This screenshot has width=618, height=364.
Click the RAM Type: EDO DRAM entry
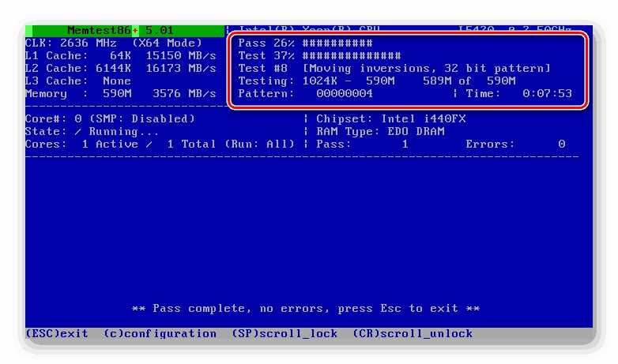[x=380, y=131]
